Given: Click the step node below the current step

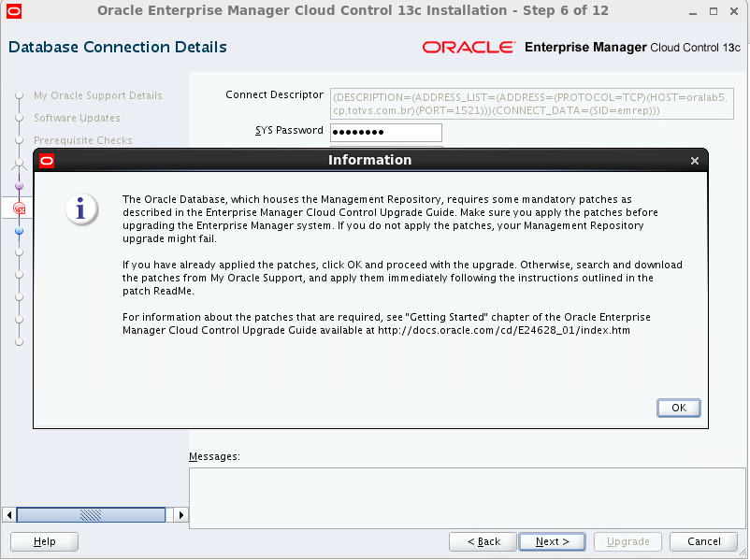Looking at the screenshot, I should pos(19,231).
